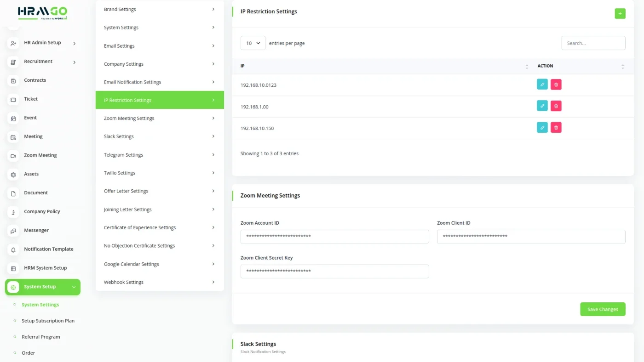The width and height of the screenshot is (644, 362).
Task: Click the Document file icon
Action: pyautogui.click(x=13, y=194)
